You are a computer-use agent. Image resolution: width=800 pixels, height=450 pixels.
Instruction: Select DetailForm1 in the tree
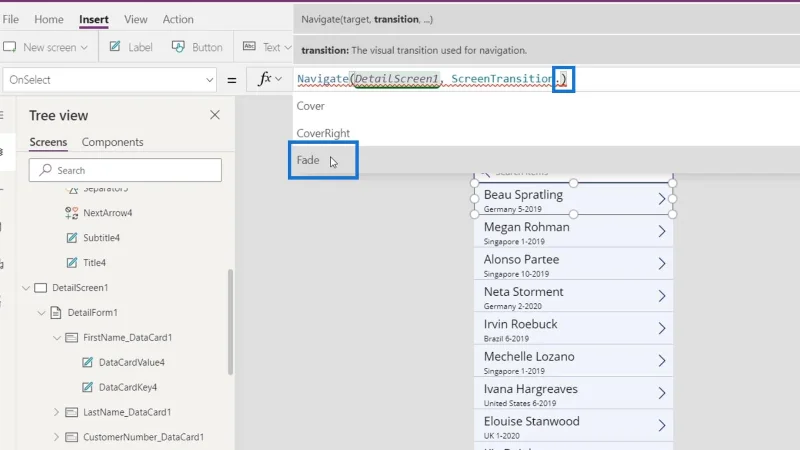coord(92,312)
